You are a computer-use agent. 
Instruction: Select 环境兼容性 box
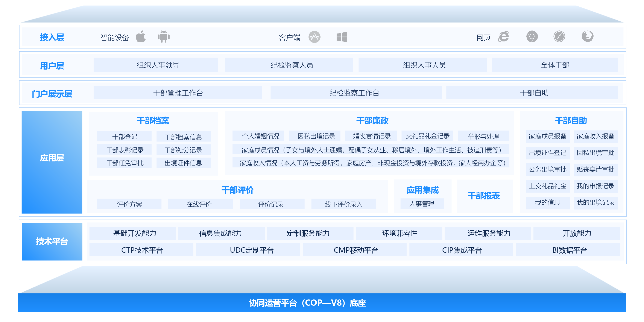[399, 233]
